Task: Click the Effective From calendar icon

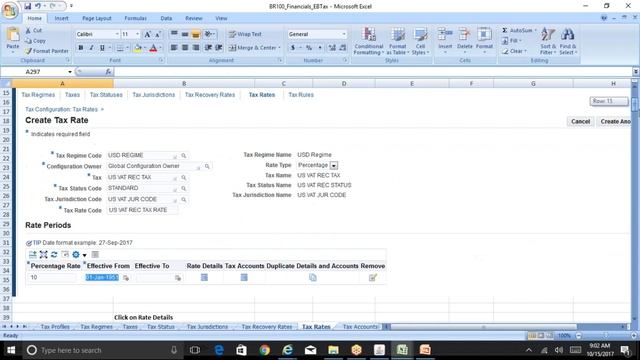Action: [x=126, y=278]
